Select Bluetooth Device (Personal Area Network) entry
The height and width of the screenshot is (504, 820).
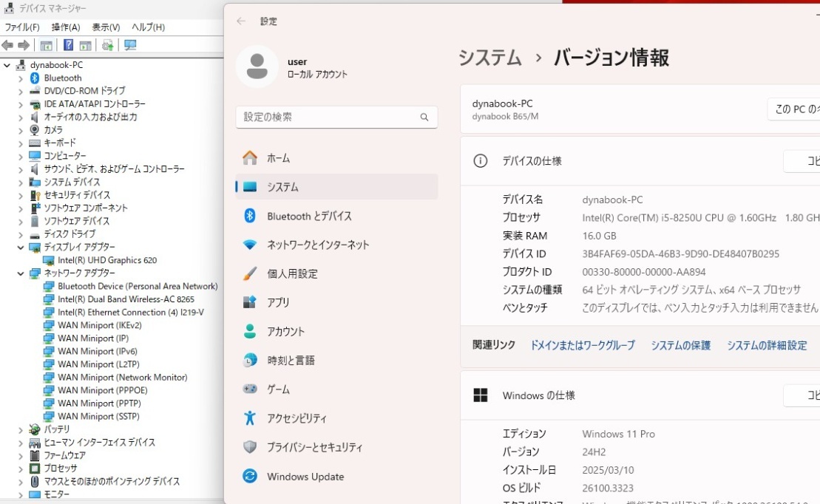coord(138,286)
